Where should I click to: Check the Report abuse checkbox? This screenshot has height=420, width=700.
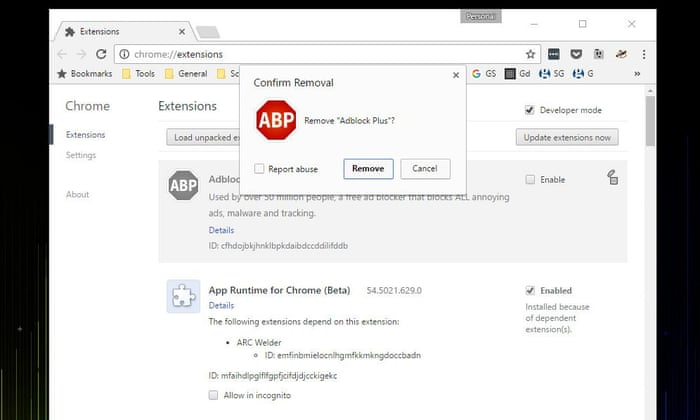[259, 169]
